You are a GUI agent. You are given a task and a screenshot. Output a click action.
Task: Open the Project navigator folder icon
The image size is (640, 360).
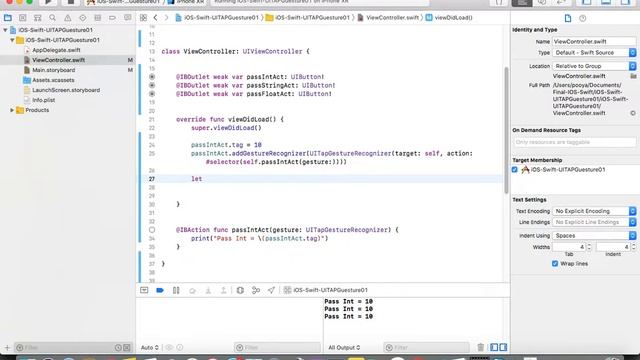click(7, 18)
